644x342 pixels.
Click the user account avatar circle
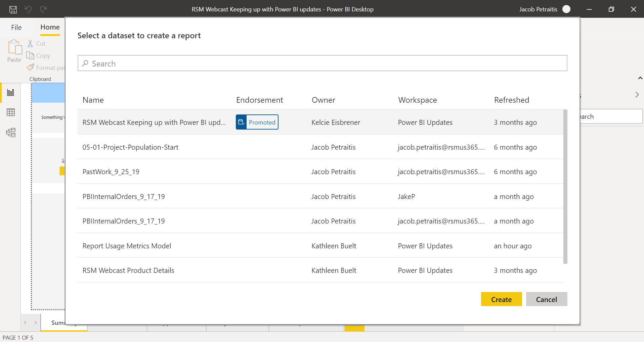[566, 9]
